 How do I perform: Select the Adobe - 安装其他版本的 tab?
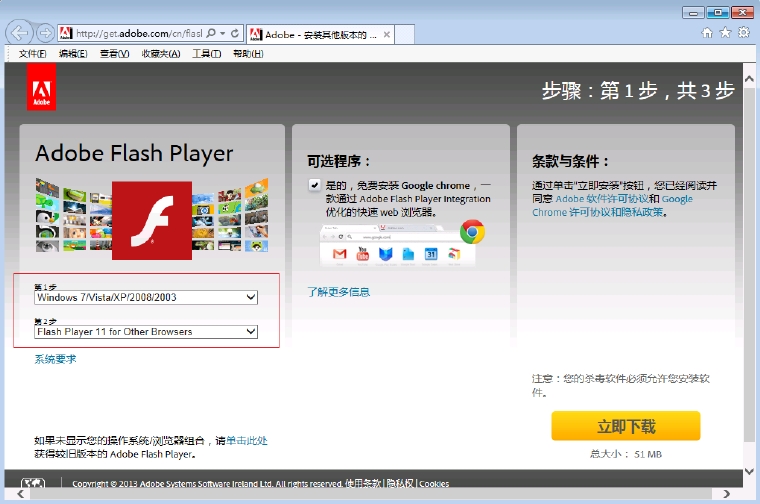[x=320, y=34]
